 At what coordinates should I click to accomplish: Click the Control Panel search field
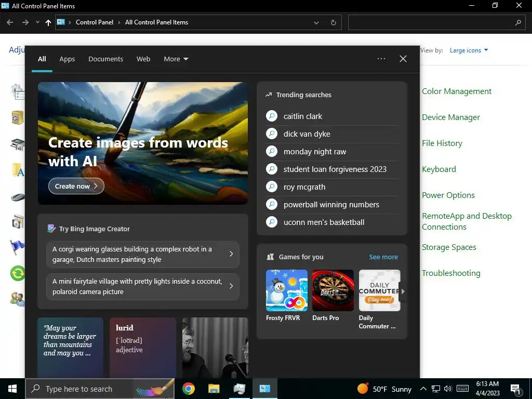coord(436,22)
